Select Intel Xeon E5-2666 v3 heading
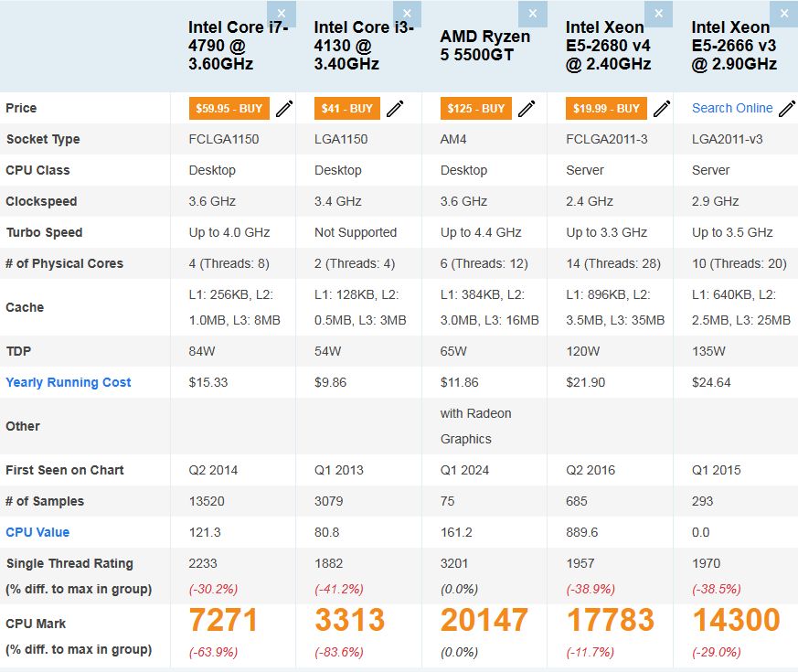The image size is (798, 672). coord(734,46)
